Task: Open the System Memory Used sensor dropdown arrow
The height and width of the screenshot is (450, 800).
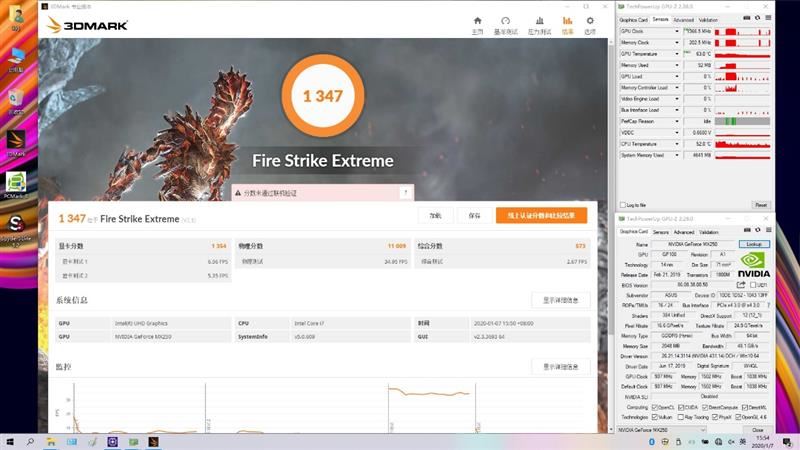Action: coord(677,155)
